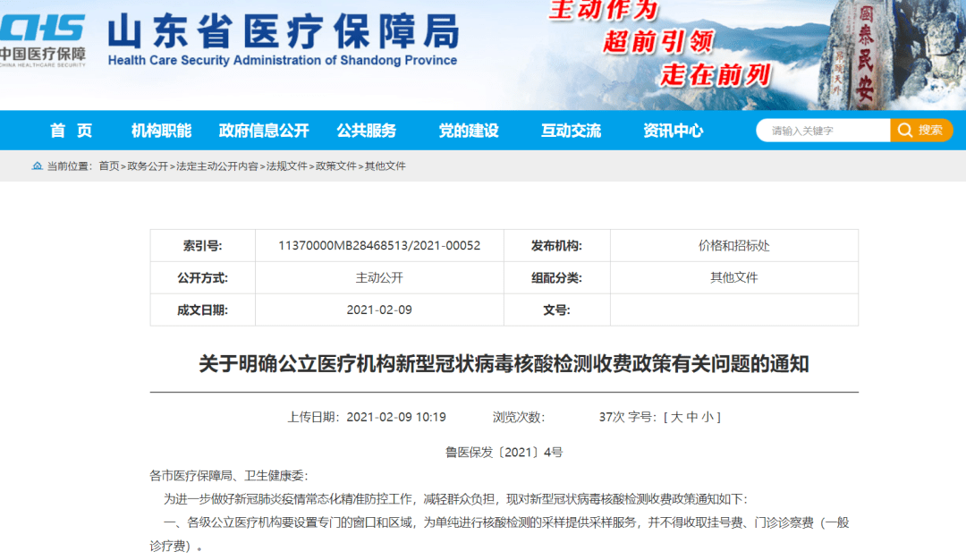Click the orange 搜索 search button
The image size is (966, 560).
pyautogui.click(x=921, y=130)
